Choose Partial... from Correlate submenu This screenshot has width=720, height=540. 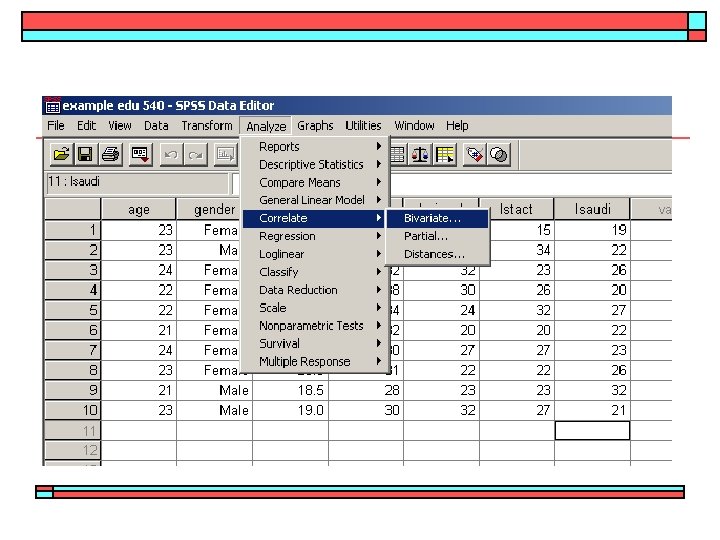click(x=438, y=236)
